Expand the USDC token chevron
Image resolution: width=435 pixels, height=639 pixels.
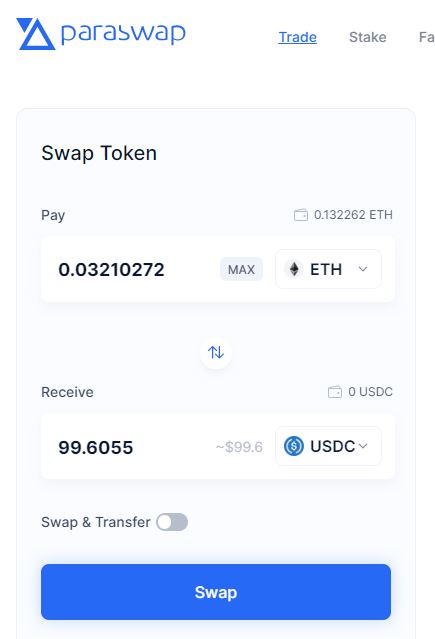(x=363, y=446)
